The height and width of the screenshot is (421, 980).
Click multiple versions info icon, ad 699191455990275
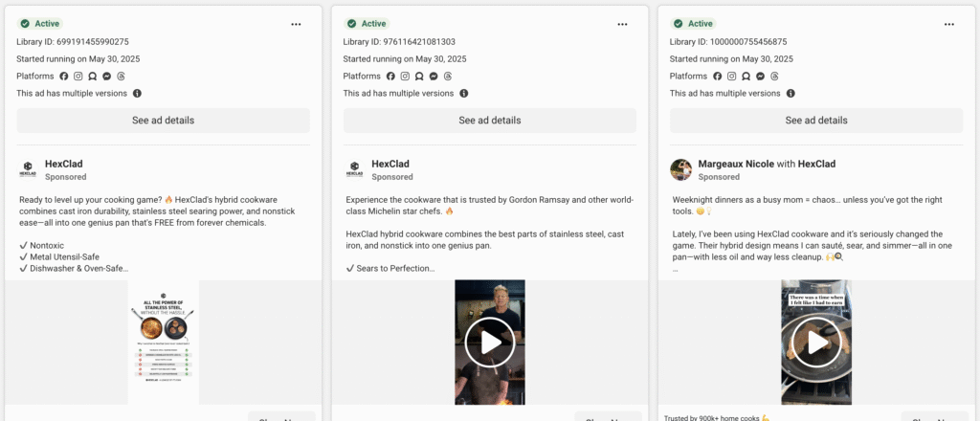137,93
